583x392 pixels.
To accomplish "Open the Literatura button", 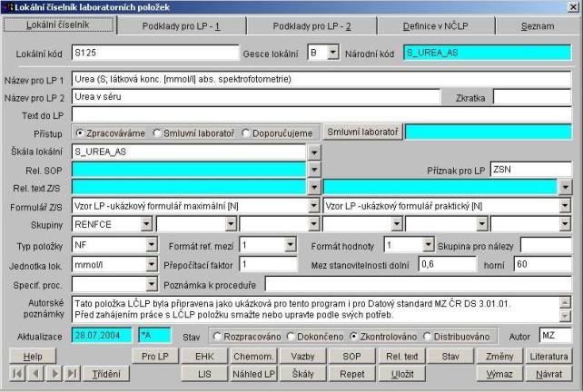I will click(549, 357).
